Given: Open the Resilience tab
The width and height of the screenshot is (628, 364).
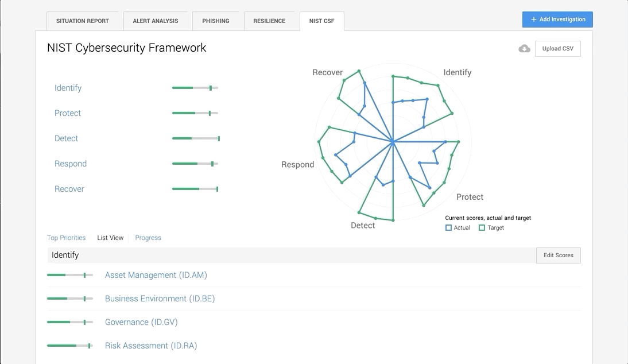Looking at the screenshot, I should (269, 21).
